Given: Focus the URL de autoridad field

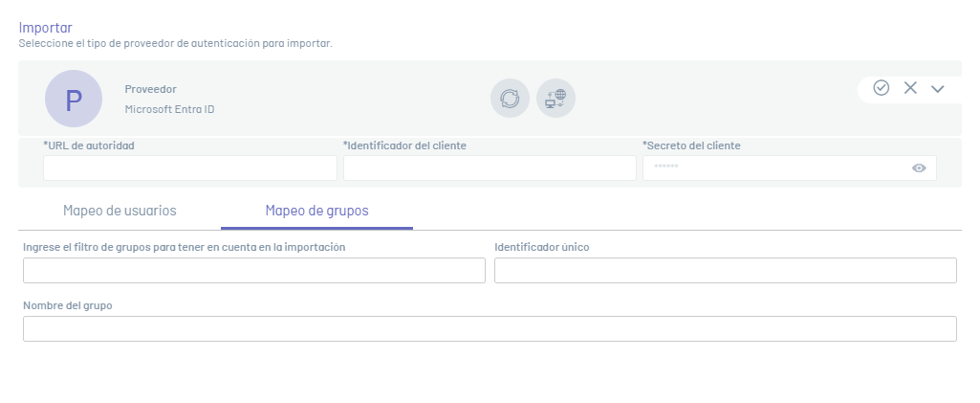Looking at the screenshot, I should click(189, 168).
